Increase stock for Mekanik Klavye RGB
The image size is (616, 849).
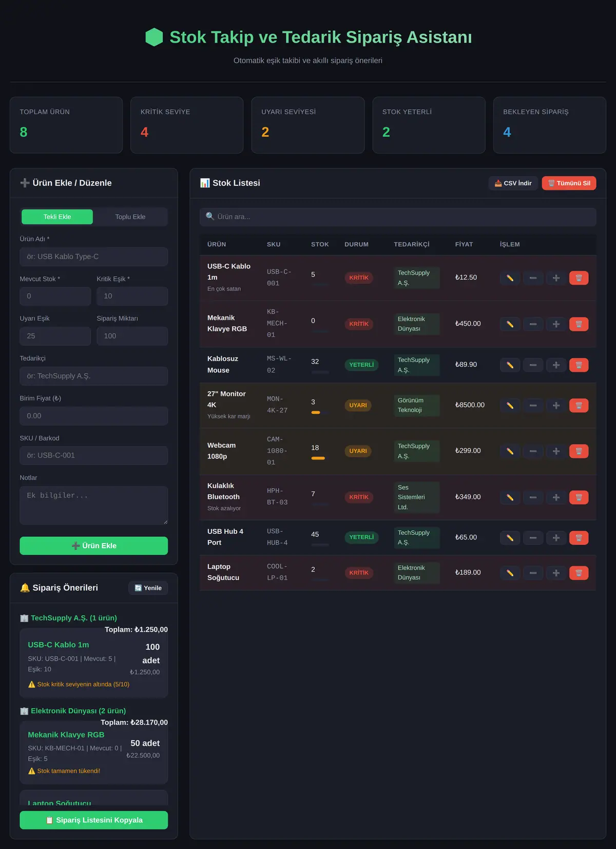556,324
